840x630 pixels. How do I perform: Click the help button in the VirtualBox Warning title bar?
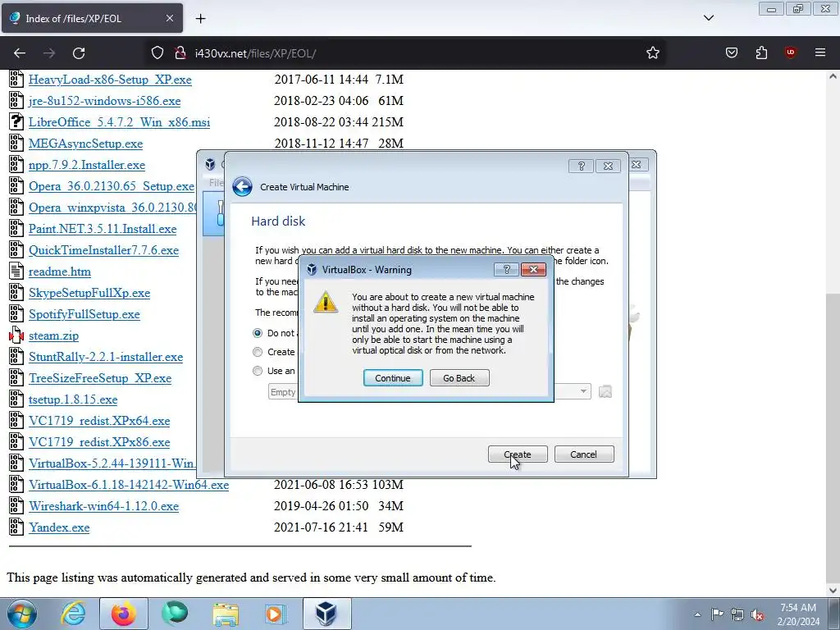506,269
